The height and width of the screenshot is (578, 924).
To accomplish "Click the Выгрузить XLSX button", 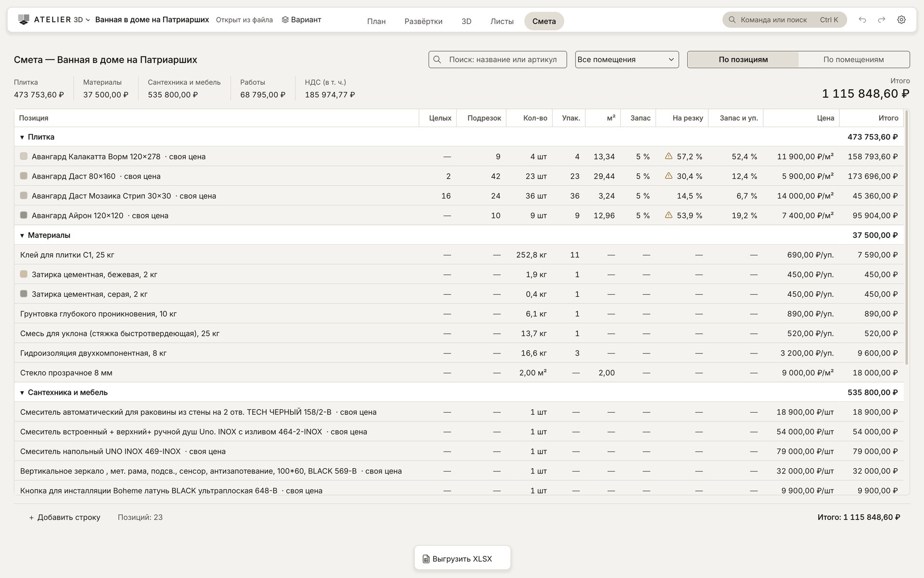I will (462, 559).
